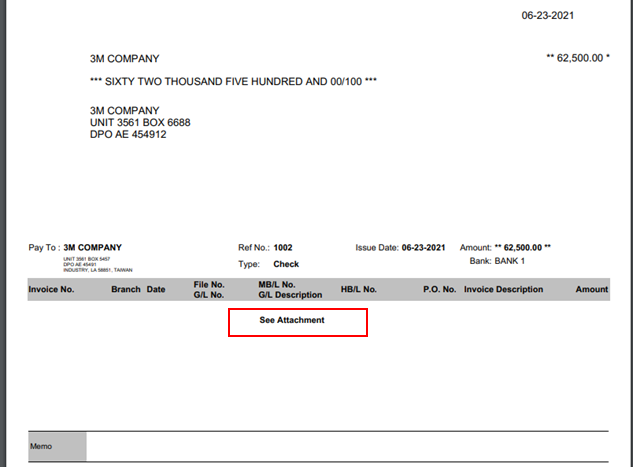Select the 'Invoice No.' column header
This screenshot has width=633, height=467.
[x=52, y=290]
